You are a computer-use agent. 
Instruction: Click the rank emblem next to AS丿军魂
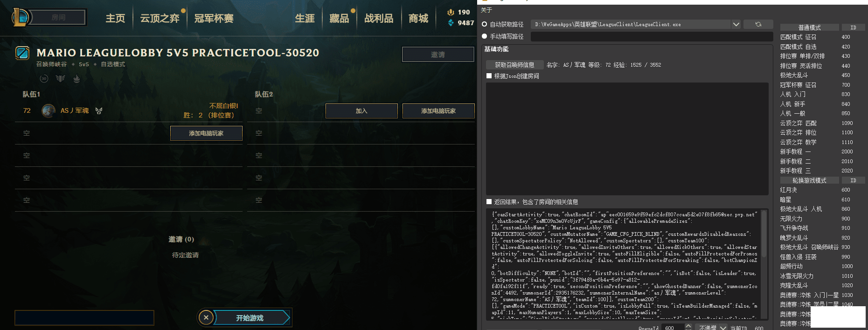click(x=99, y=110)
